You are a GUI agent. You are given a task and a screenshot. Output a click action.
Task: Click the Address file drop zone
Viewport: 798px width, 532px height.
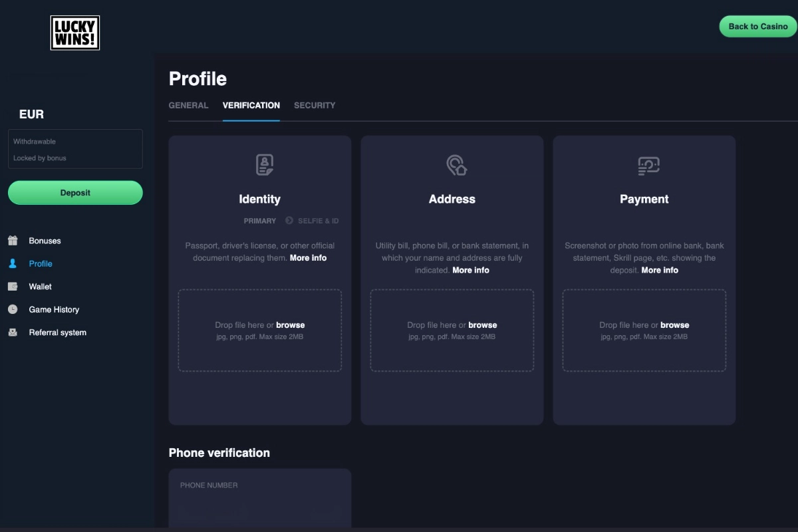pos(452,331)
